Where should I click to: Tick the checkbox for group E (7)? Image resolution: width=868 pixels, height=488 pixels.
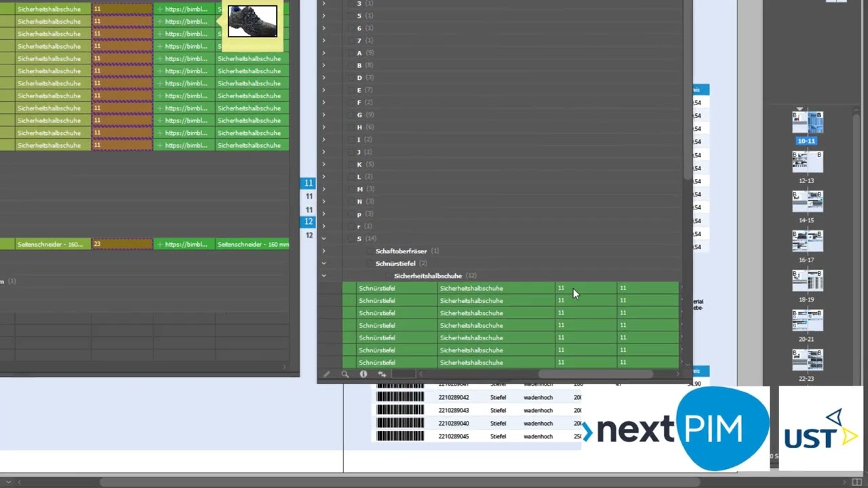click(350, 90)
